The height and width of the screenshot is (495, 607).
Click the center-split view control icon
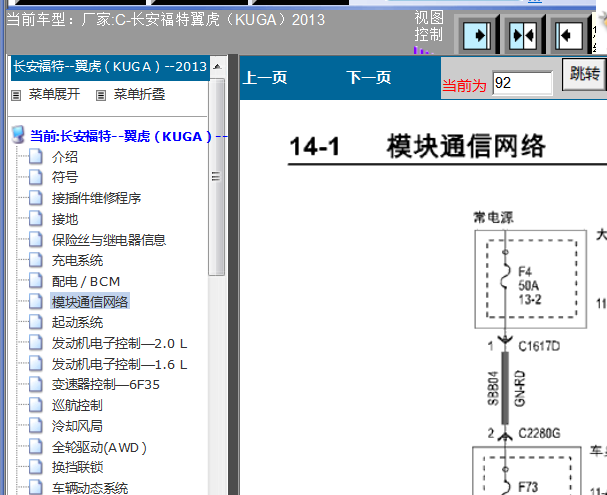(523, 36)
